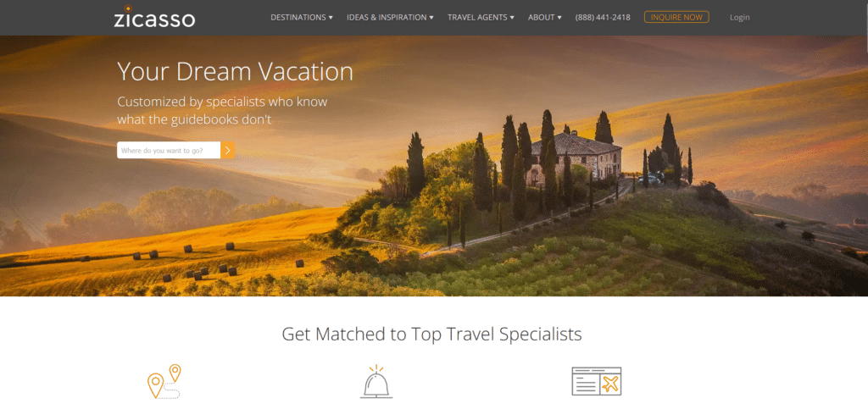
Task: Expand the Destinations dropdown arrow
Action: click(331, 18)
